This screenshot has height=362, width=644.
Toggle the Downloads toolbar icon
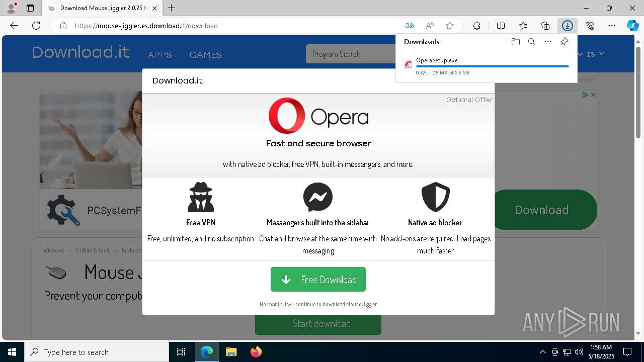(568, 26)
